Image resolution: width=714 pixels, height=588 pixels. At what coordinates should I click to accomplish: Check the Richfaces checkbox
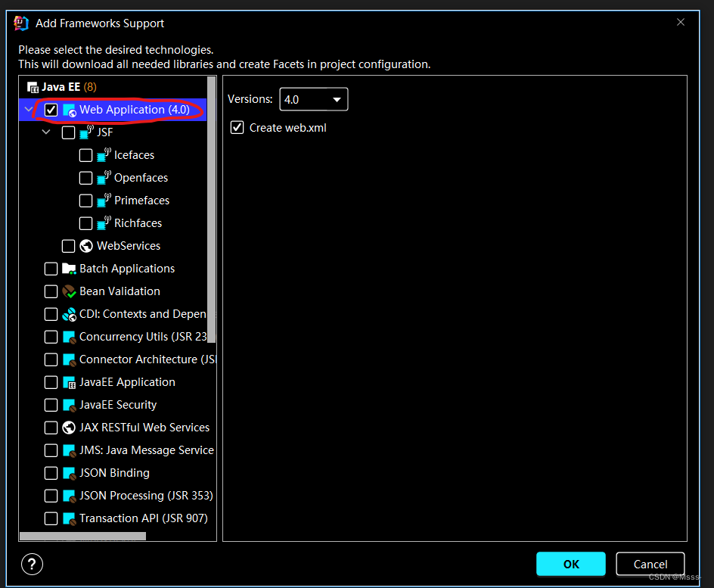coord(85,224)
